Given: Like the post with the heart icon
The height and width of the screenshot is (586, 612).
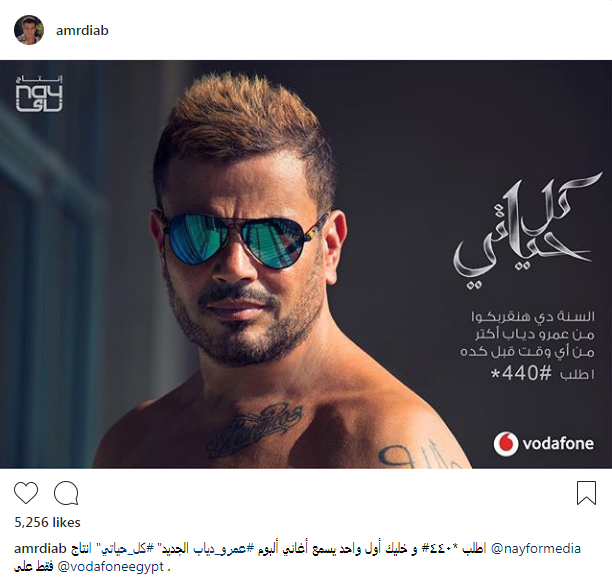Looking at the screenshot, I should (26, 493).
